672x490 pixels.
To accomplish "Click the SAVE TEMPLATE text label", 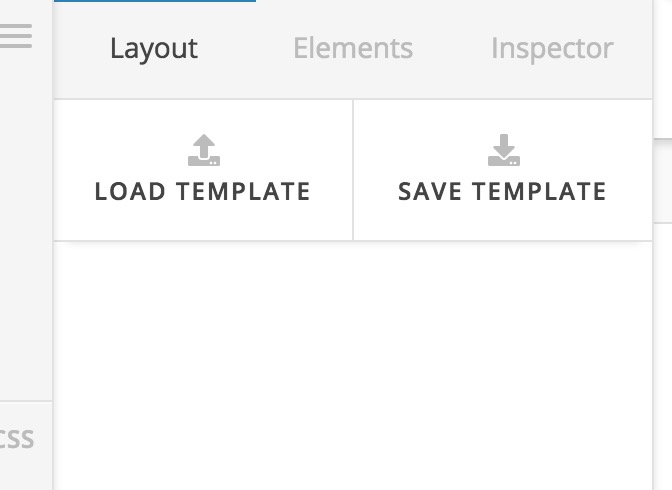I will 502,191.
